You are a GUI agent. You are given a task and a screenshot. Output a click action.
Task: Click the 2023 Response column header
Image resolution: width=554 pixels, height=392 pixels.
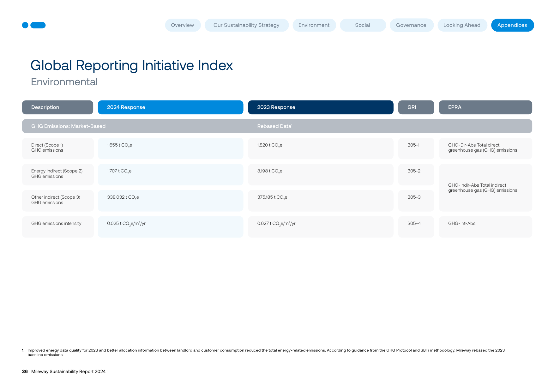[321, 107]
